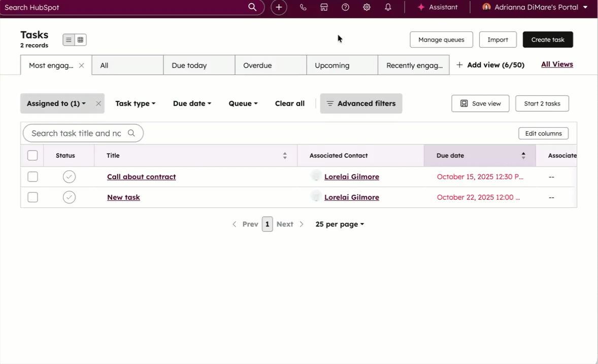Switch to board grid view icon
598x364 pixels.
pos(81,40)
